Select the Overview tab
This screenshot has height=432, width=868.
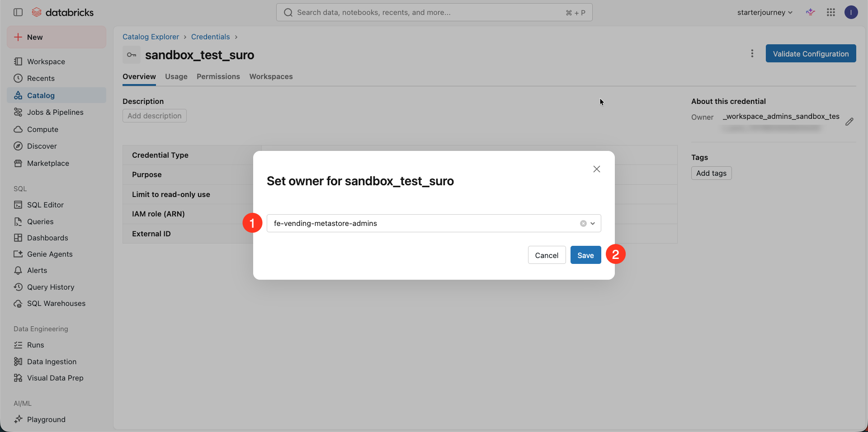(139, 76)
